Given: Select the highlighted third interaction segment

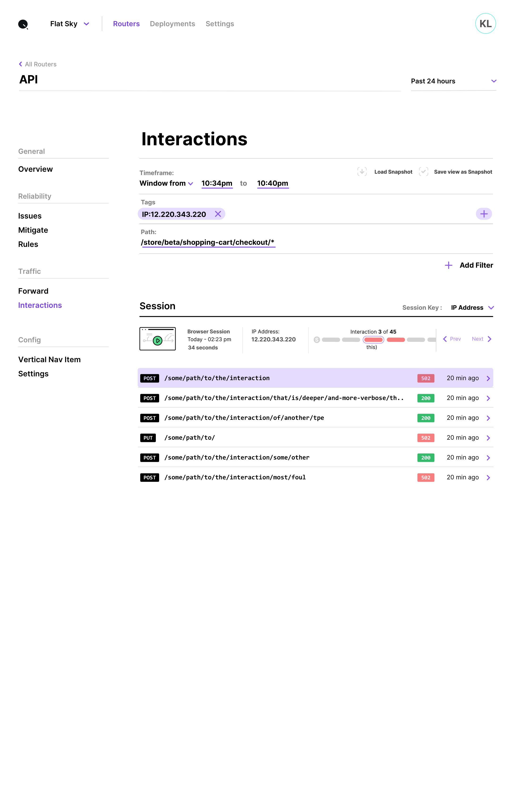Looking at the screenshot, I should (373, 339).
